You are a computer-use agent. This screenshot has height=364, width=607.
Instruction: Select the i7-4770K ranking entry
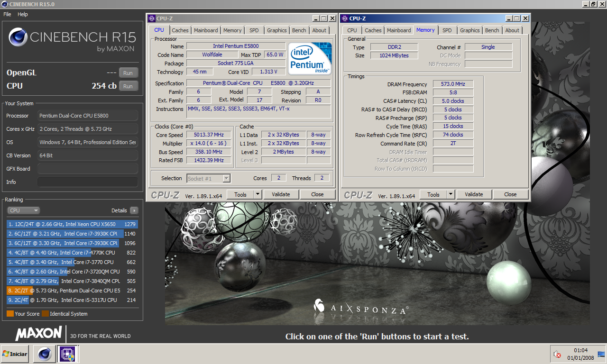click(72, 253)
